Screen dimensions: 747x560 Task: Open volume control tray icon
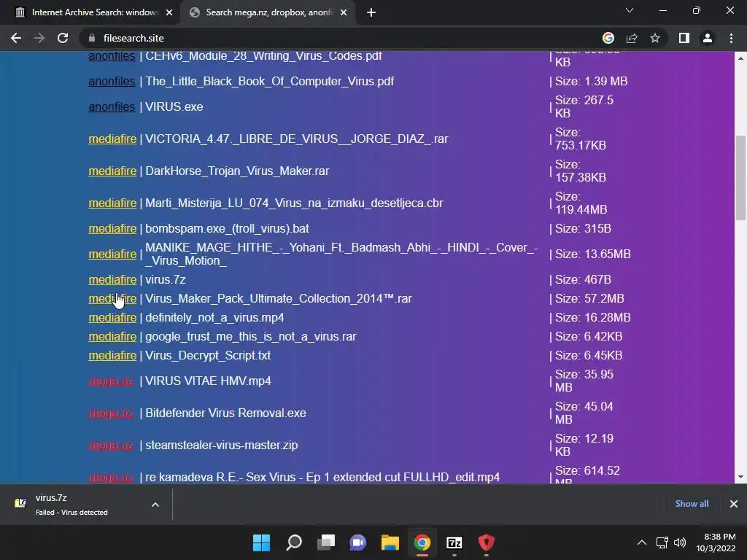pyautogui.click(x=680, y=542)
